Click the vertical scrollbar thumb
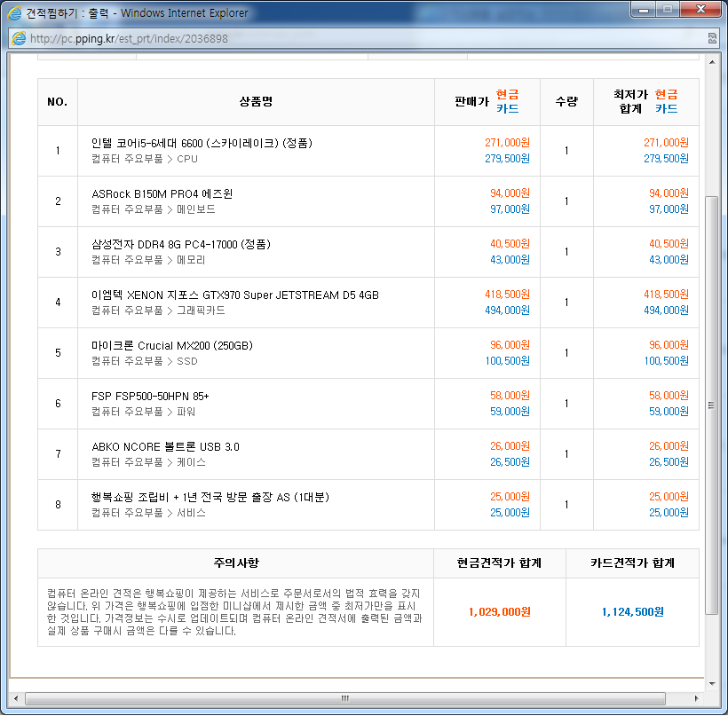This screenshot has width=728, height=716. (x=711, y=405)
